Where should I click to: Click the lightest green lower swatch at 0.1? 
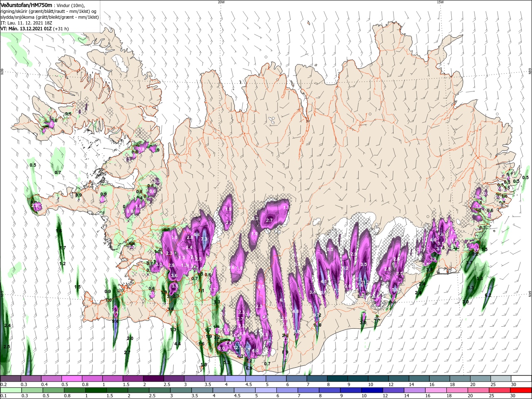tap(10, 390)
